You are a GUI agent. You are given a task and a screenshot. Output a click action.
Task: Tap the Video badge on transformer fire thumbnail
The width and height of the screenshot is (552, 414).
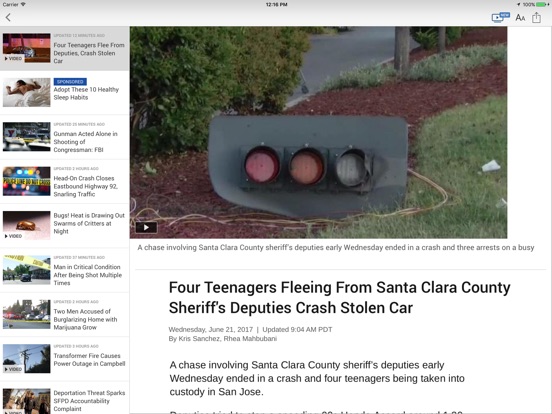point(13,369)
